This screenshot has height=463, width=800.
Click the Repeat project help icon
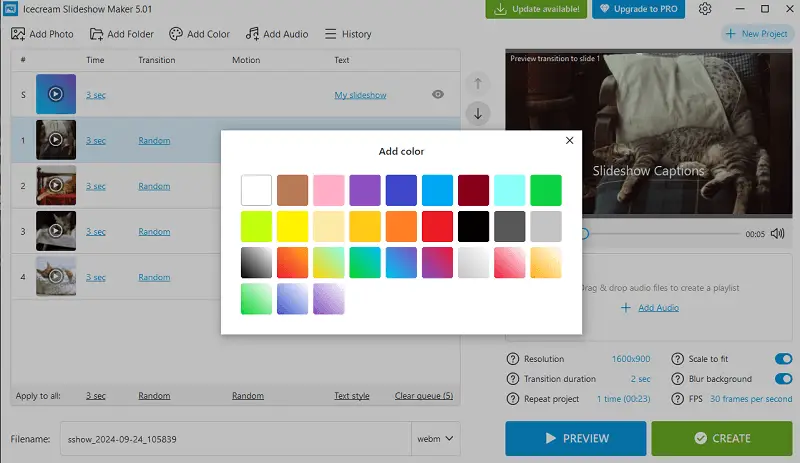513,399
